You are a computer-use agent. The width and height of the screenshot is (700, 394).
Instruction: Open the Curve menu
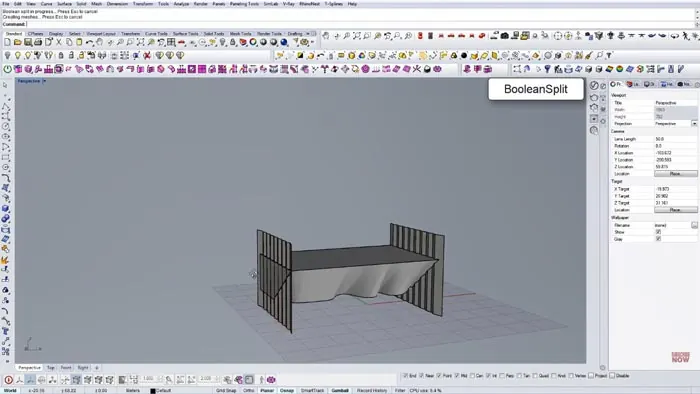(46, 4)
